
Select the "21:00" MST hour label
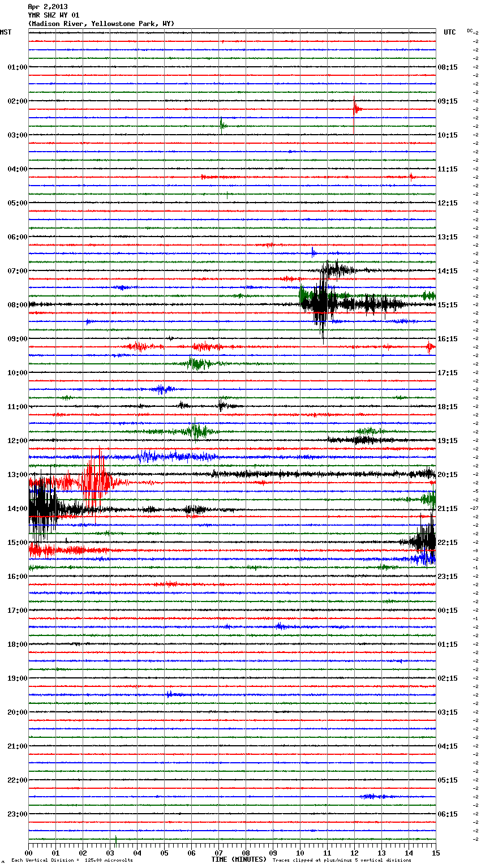pyautogui.click(x=18, y=746)
